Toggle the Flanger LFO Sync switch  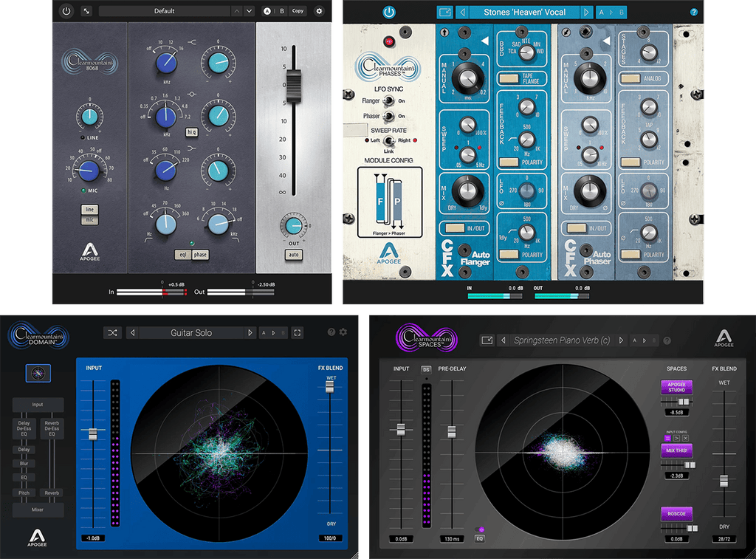[388, 101]
